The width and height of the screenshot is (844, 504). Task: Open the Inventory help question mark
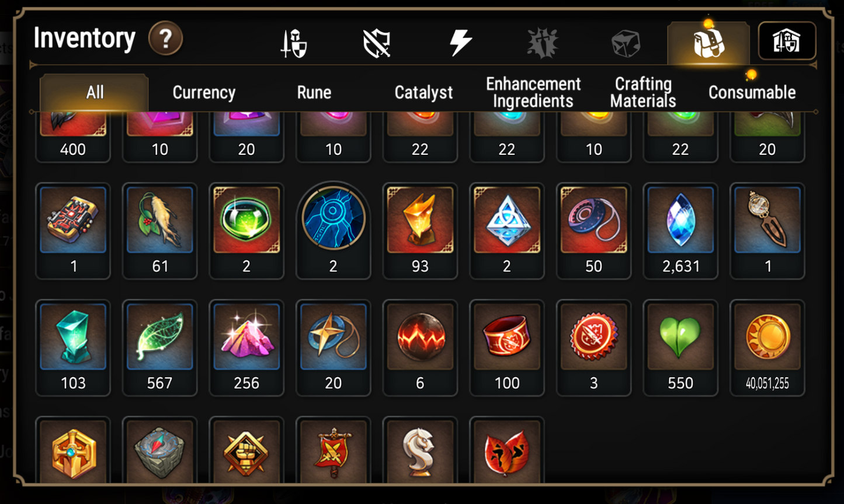[165, 39]
